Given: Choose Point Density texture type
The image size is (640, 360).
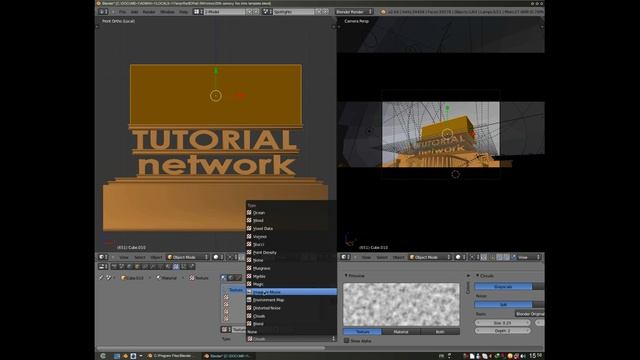Looking at the screenshot, I should click(x=291, y=252).
